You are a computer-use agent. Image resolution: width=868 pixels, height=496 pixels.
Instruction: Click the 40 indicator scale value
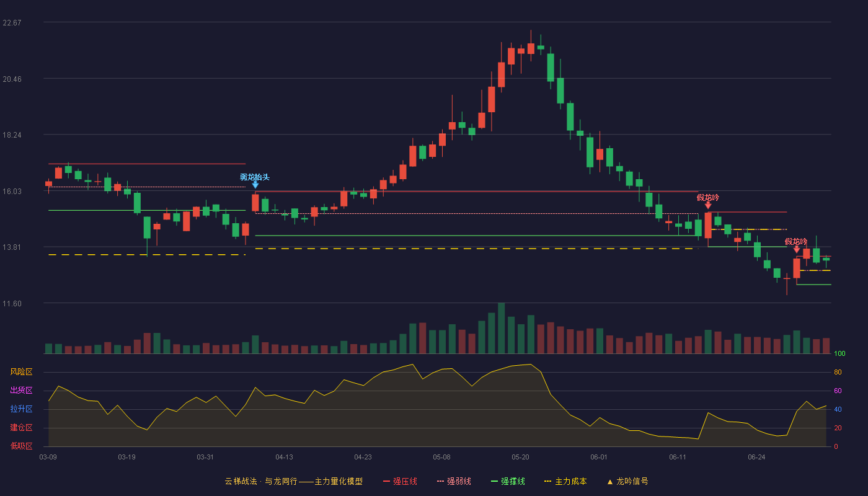tap(837, 409)
